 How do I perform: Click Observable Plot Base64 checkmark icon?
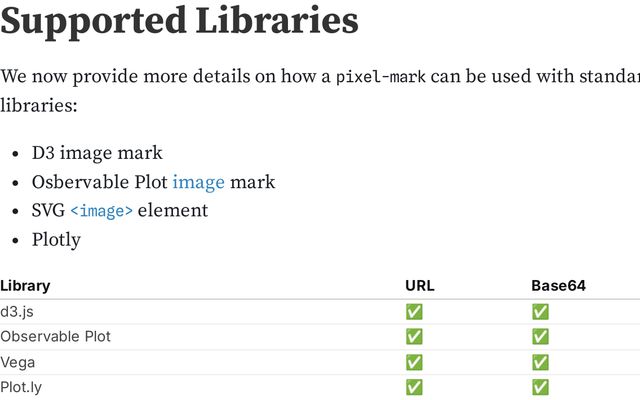[x=540, y=337]
